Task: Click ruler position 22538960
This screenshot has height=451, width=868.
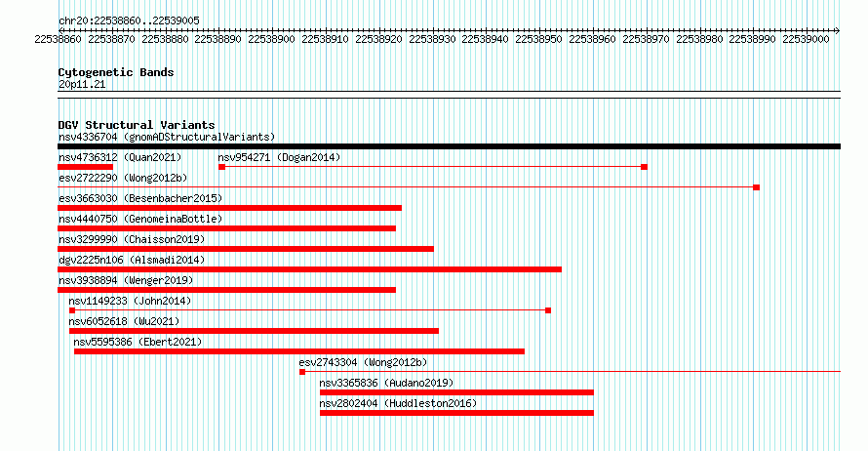Action: [592, 39]
